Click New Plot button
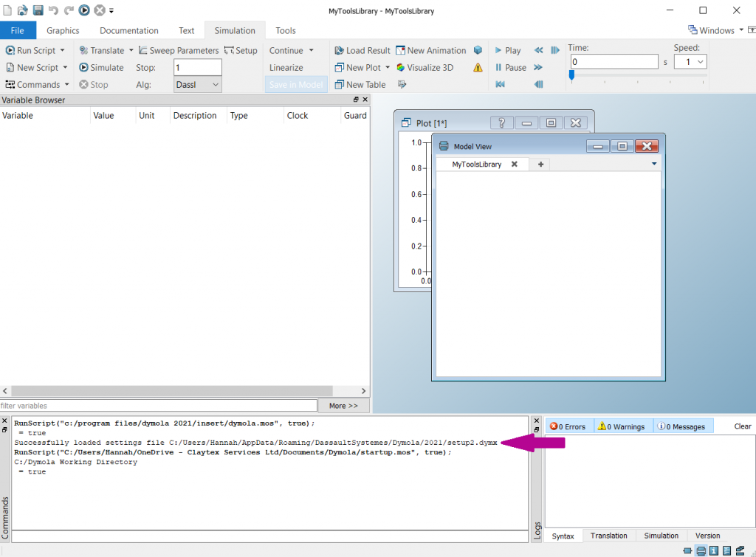This screenshot has height=557, width=756. [358, 67]
